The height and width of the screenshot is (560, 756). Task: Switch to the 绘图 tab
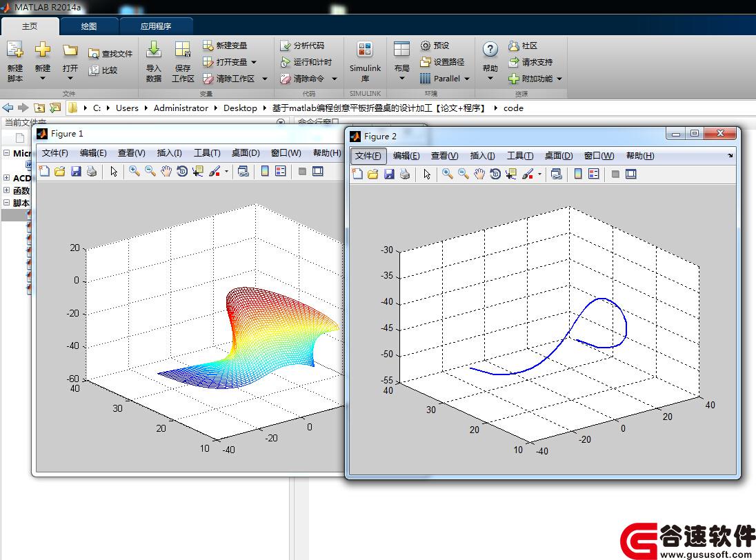89,26
